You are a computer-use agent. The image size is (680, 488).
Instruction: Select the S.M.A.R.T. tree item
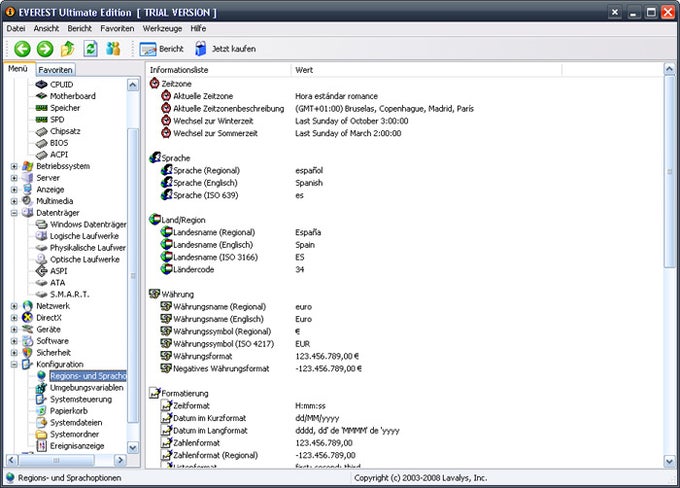pyautogui.click(x=69, y=295)
